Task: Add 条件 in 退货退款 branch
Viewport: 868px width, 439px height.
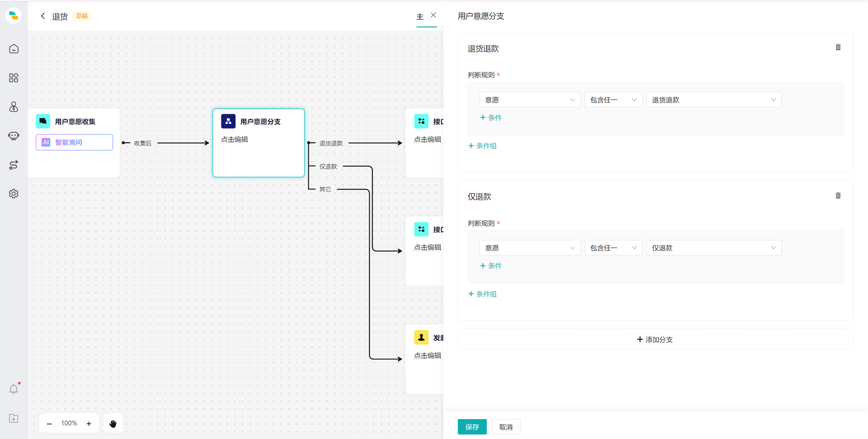Action: point(491,118)
